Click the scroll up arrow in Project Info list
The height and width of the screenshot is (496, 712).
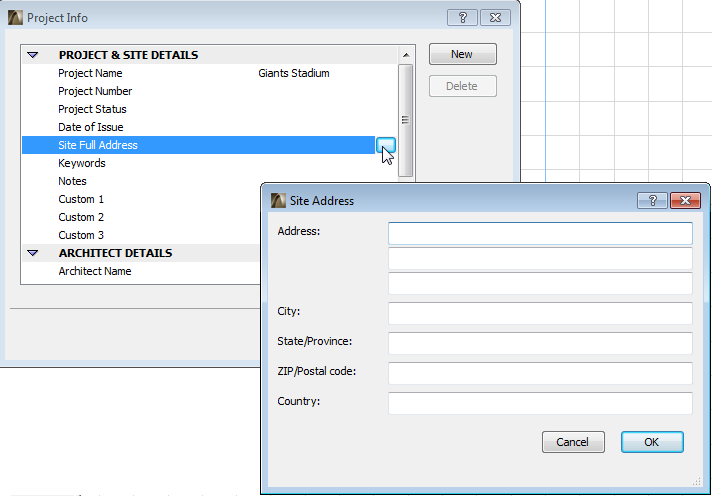coord(406,55)
